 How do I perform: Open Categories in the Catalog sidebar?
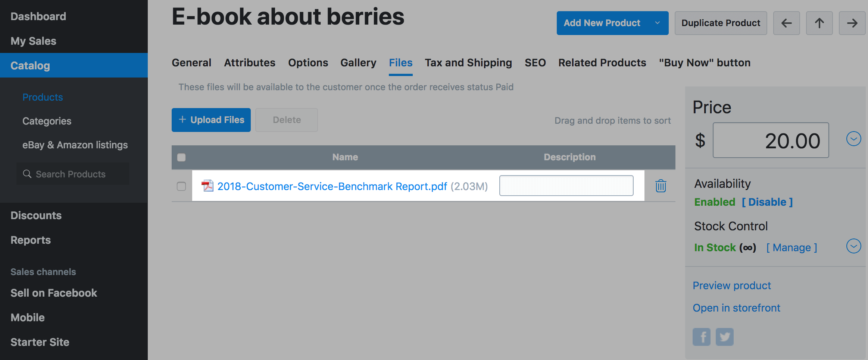pos(47,121)
